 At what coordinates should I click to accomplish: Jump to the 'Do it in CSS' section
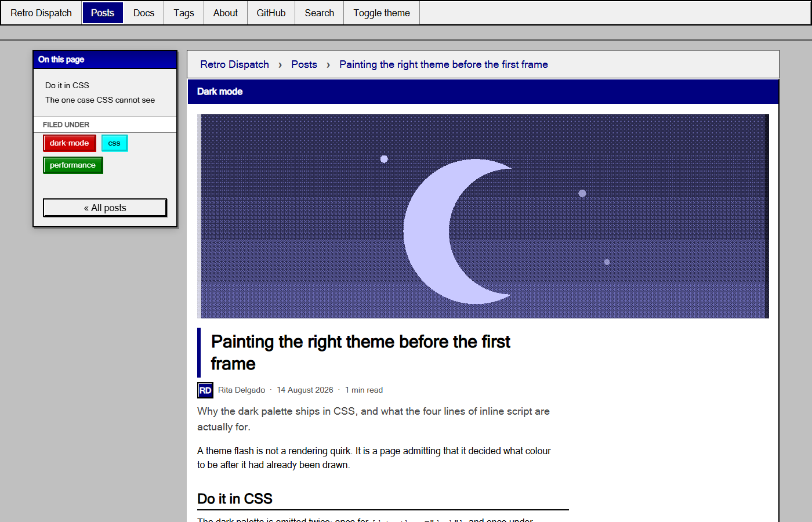[67, 85]
